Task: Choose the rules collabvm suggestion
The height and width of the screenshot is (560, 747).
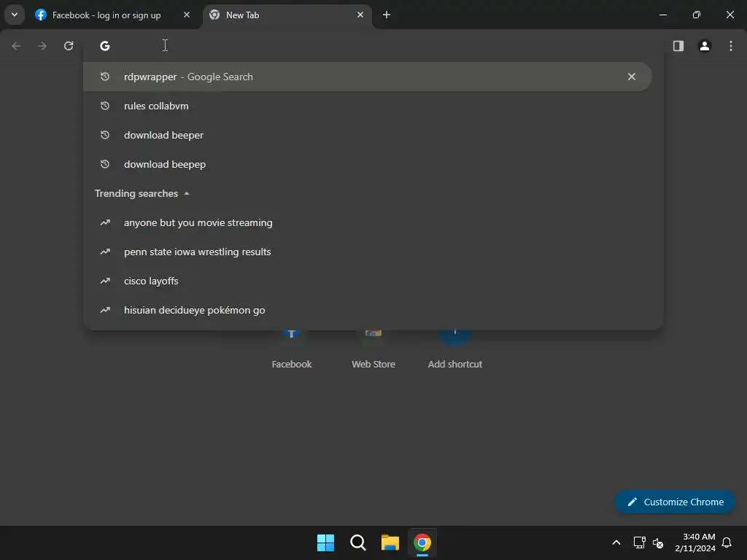Action: click(367, 106)
